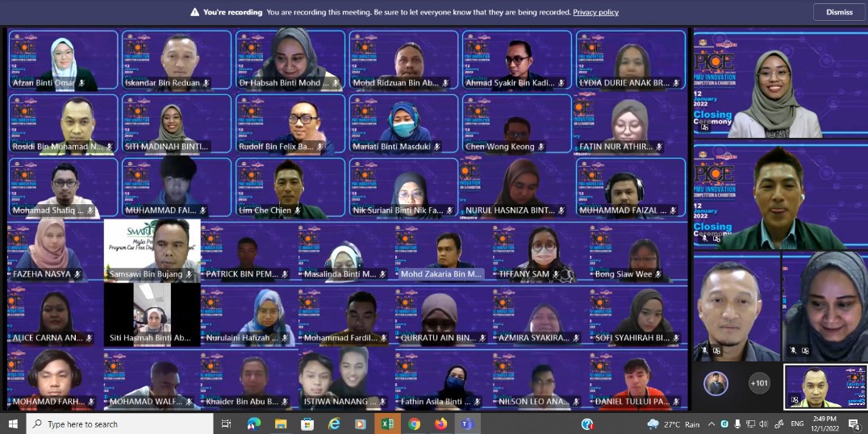This screenshot has height=434, width=868.
Task: Dismiss the recording notification banner
Action: click(x=839, y=12)
